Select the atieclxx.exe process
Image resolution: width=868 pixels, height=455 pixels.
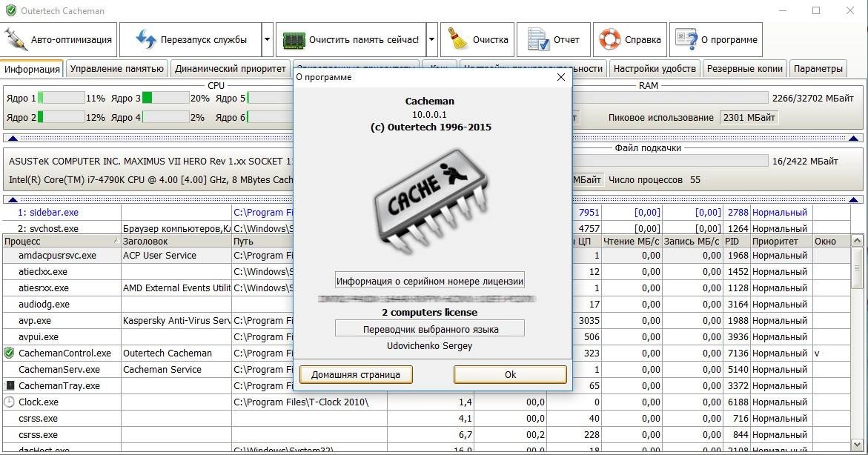[x=43, y=272]
